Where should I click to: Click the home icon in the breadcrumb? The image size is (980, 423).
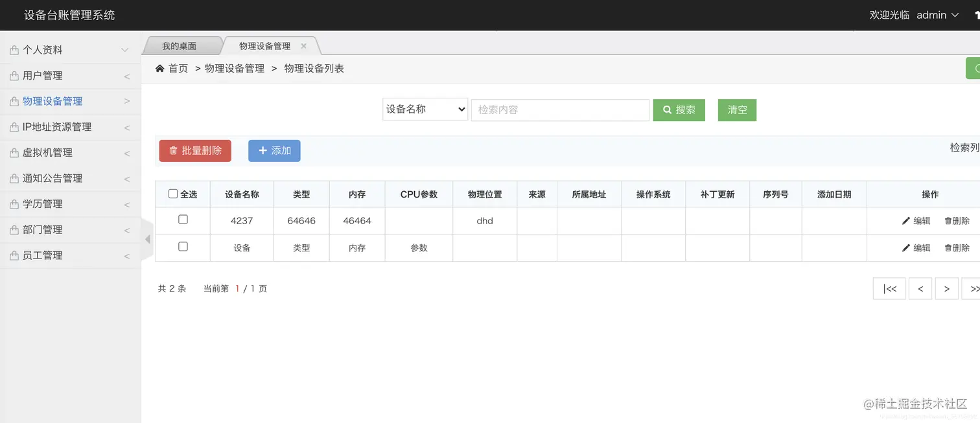(159, 67)
